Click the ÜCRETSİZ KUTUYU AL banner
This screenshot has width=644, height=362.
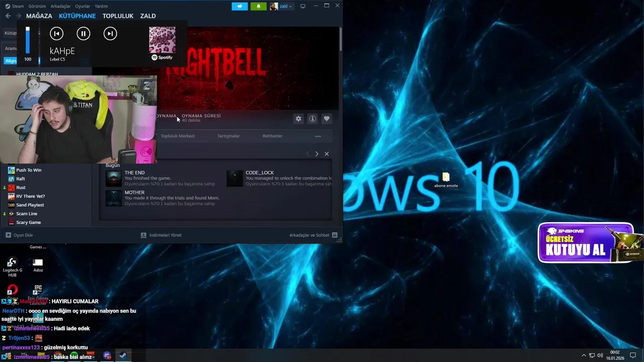[x=587, y=243]
